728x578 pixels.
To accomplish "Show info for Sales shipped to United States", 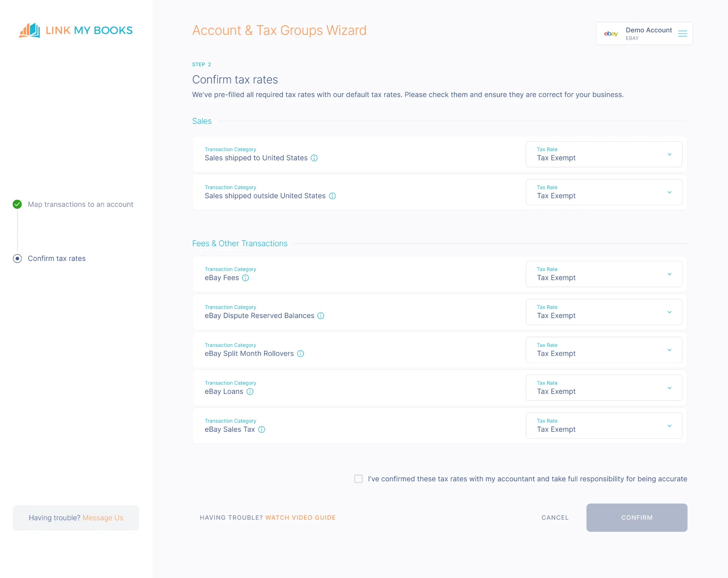I will click(x=314, y=158).
